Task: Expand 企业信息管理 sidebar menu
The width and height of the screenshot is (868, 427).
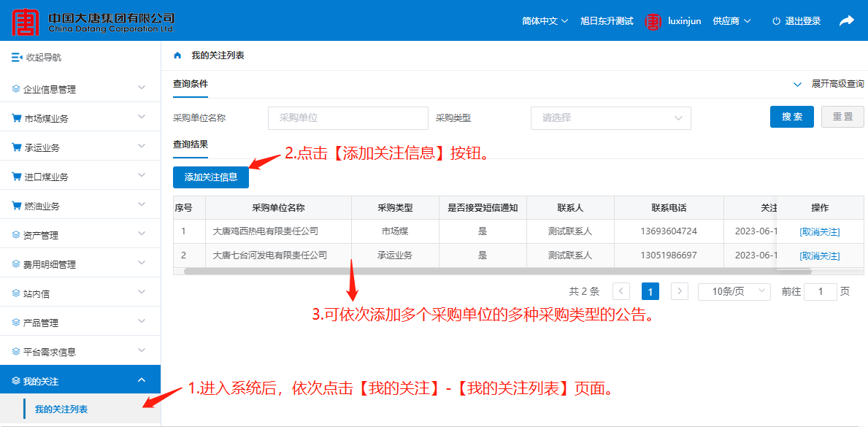Action: [x=80, y=89]
